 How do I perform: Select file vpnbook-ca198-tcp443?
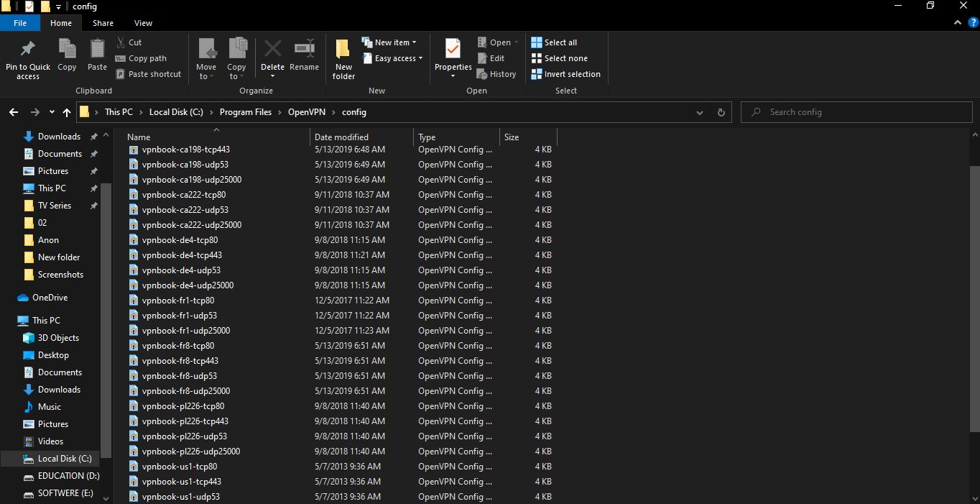pos(186,150)
